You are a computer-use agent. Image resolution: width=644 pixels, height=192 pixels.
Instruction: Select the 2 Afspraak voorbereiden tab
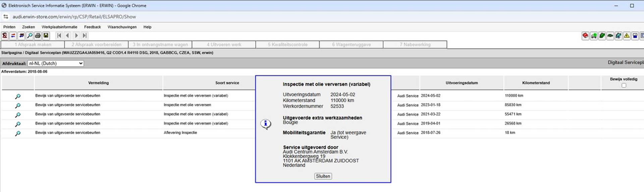pos(96,44)
